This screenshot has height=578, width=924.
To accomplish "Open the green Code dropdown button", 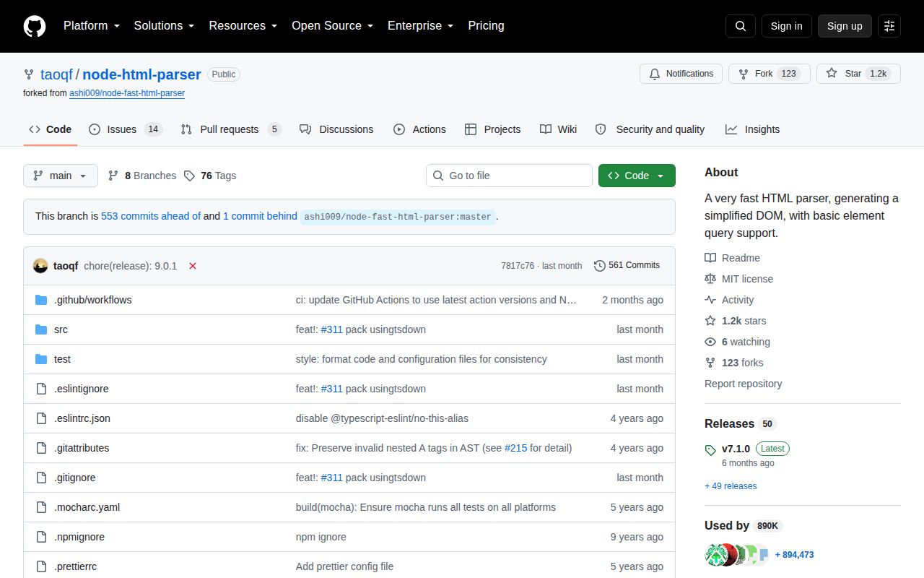I will click(x=637, y=176).
